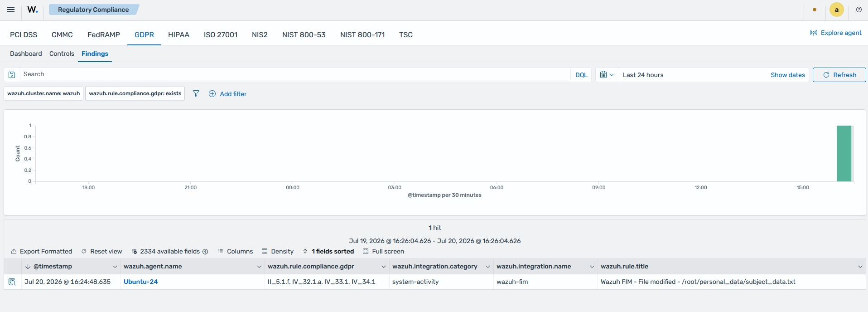Open the hamburger navigation menu
868x312 pixels.
point(11,10)
